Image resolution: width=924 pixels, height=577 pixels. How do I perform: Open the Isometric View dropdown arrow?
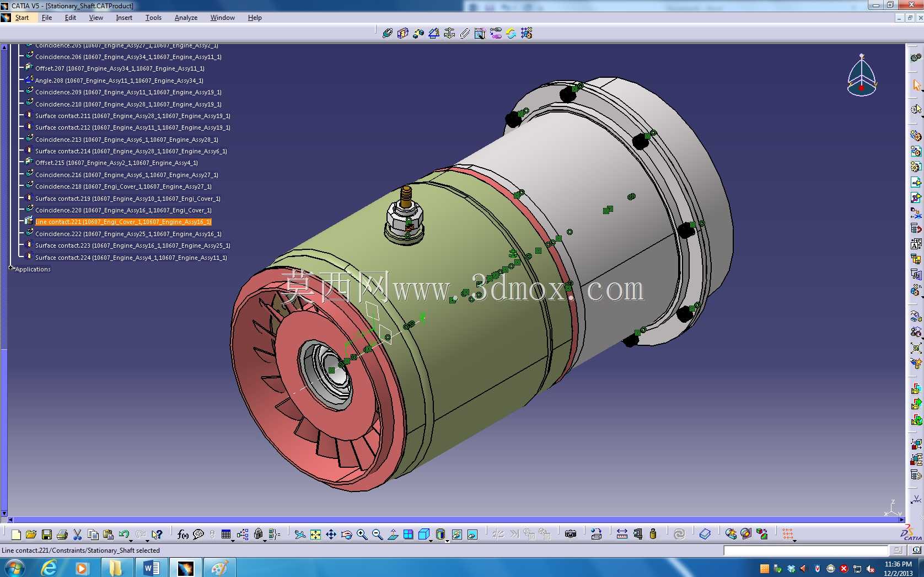(431, 540)
